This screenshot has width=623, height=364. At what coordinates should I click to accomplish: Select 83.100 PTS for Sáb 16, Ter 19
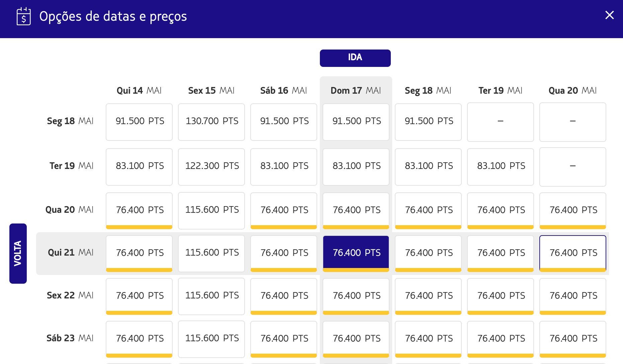tap(284, 167)
